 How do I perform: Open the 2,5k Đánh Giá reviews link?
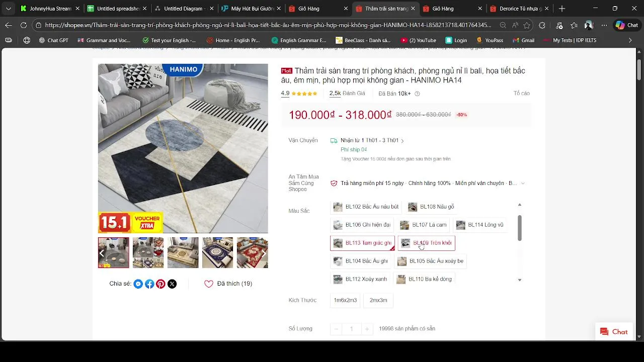[x=347, y=94]
